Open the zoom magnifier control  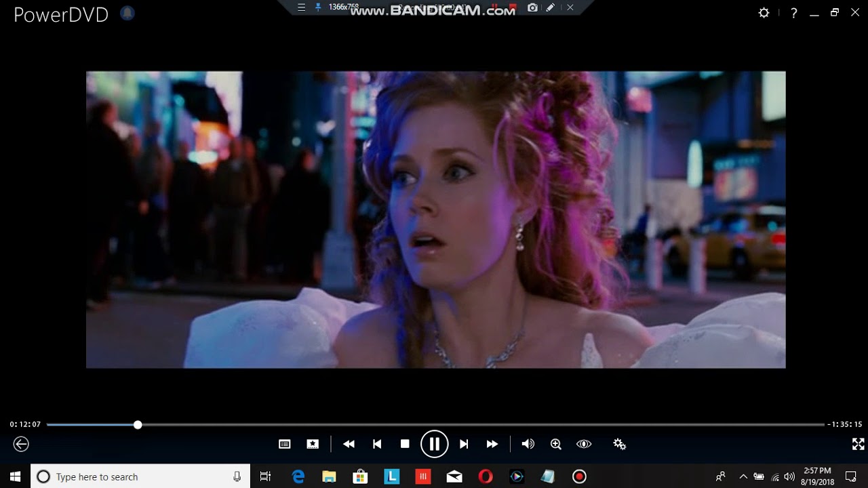pyautogui.click(x=556, y=444)
